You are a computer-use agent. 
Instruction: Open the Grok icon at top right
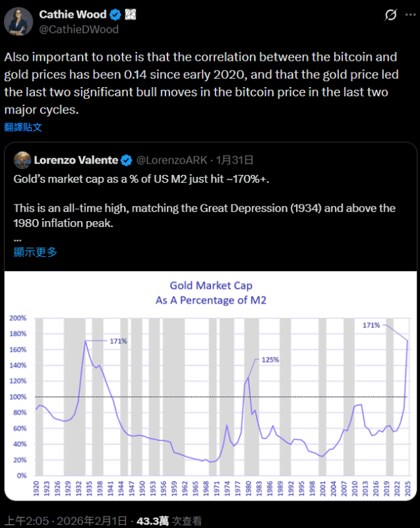[x=390, y=15]
